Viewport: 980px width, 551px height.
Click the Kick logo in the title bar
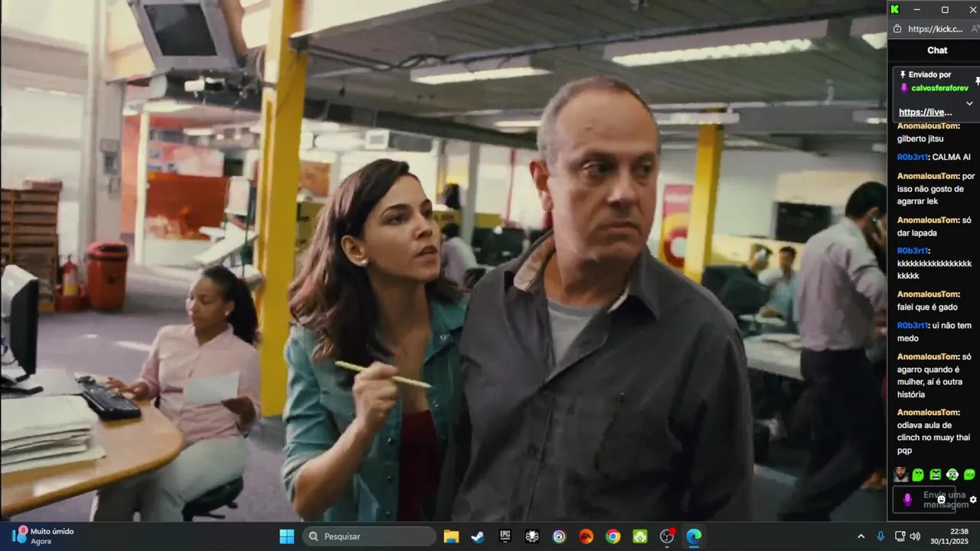point(895,9)
